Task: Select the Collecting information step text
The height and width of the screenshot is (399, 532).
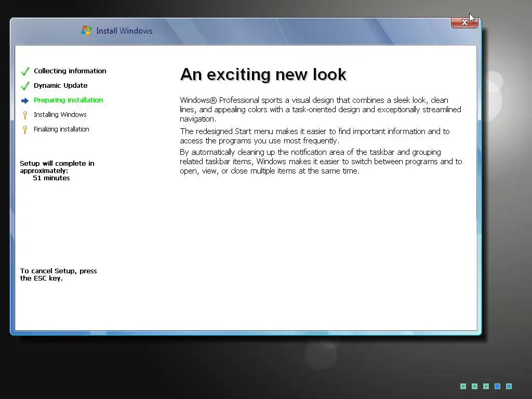Action: pyautogui.click(x=70, y=71)
